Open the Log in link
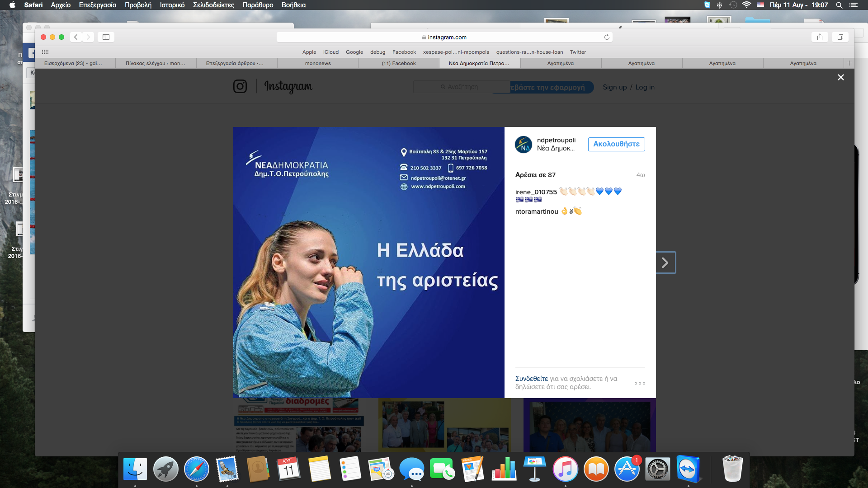Viewport: 868px width, 488px height. click(x=645, y=87)
